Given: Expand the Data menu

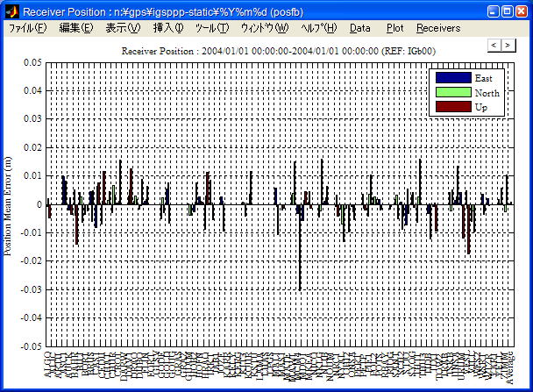Looking at the screenshot, I should click(359, 28).
